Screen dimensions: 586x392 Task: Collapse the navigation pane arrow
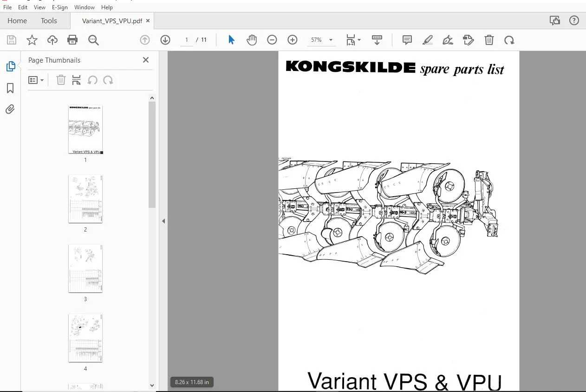coord(163,221)
